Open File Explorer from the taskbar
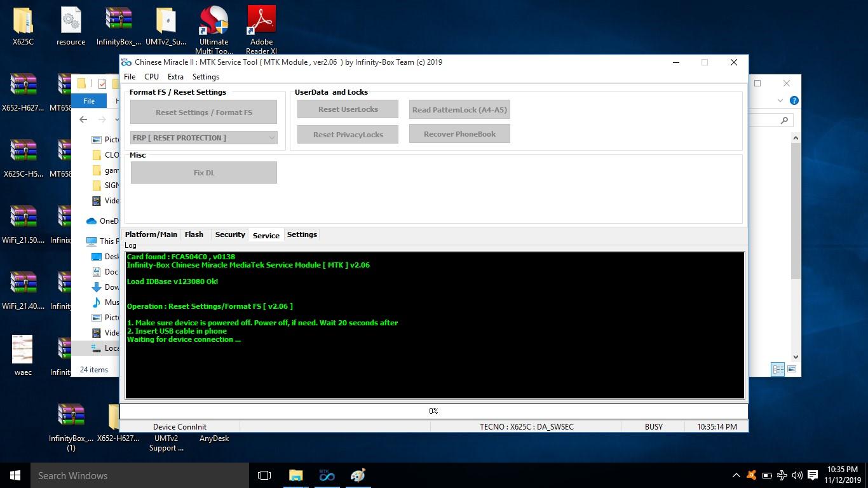 click(296, 475)
